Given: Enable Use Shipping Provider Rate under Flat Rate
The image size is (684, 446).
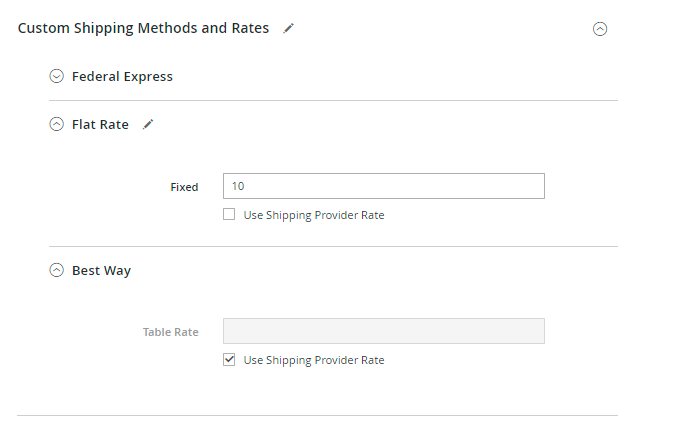Looking at the screenshot, I should (229, 214).
